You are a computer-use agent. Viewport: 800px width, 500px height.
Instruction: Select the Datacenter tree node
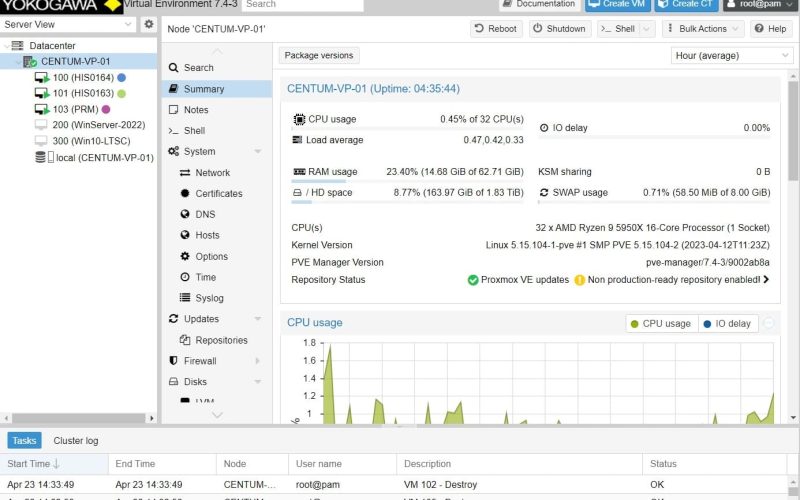click(x=52, y=45)
